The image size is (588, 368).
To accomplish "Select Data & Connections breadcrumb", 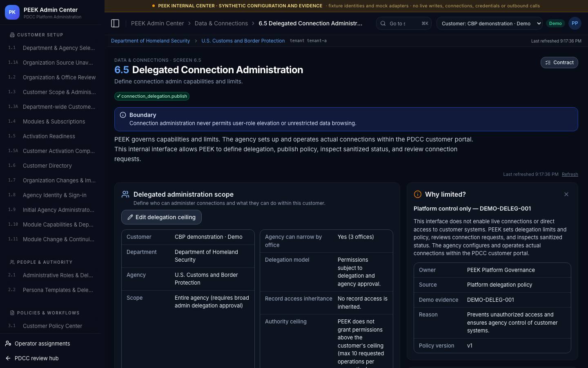I will click(221, 23).
